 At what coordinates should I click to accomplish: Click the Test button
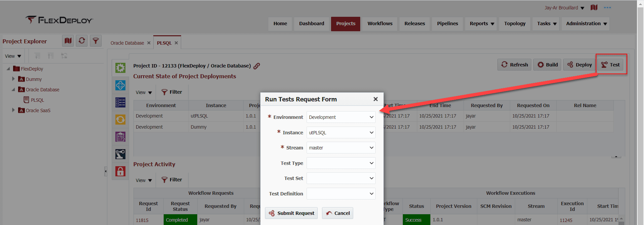610,64
